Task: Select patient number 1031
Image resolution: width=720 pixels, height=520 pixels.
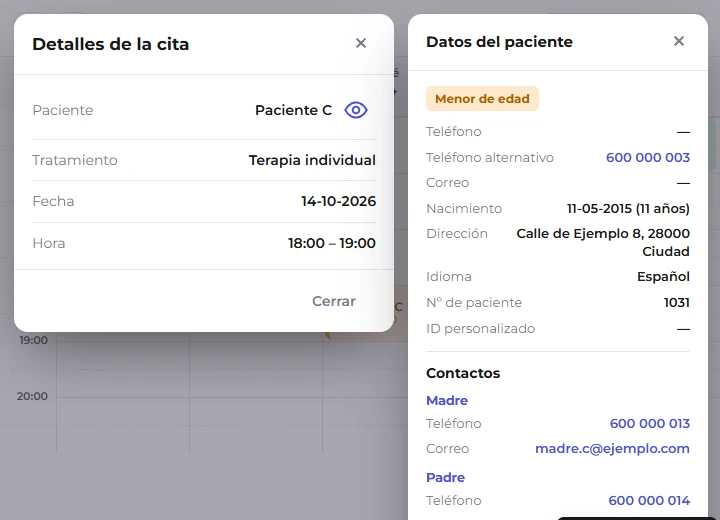Action: tap(677, 303)
